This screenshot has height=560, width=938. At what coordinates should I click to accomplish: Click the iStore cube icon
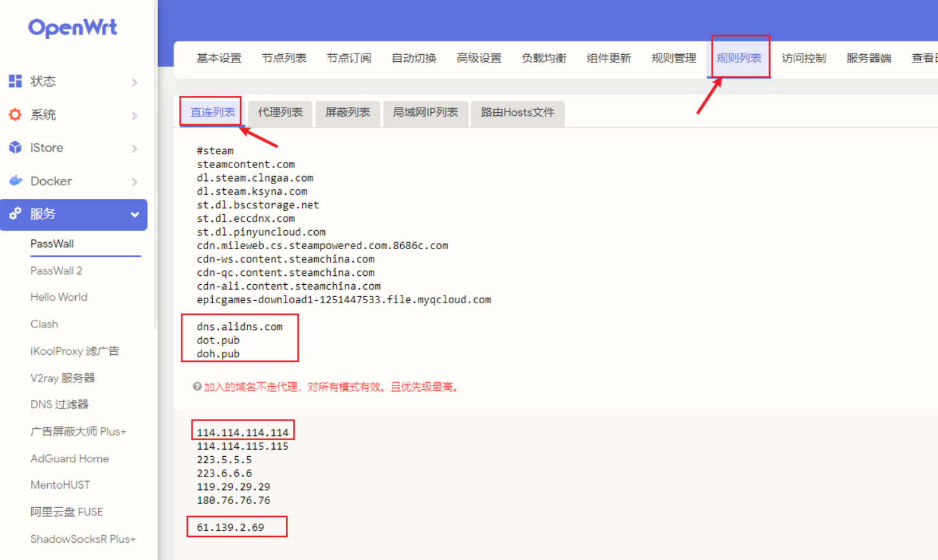15,148
